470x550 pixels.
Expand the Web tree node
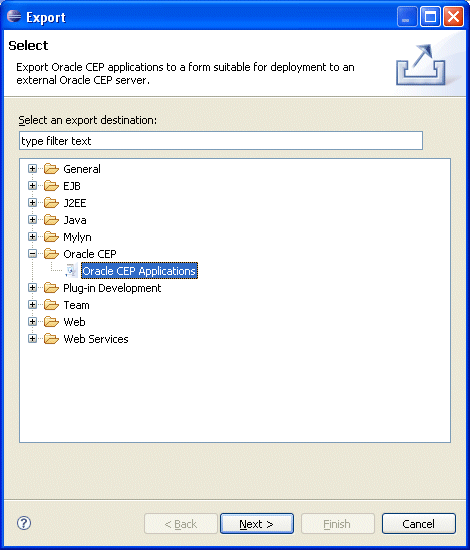tap(32, 322)
